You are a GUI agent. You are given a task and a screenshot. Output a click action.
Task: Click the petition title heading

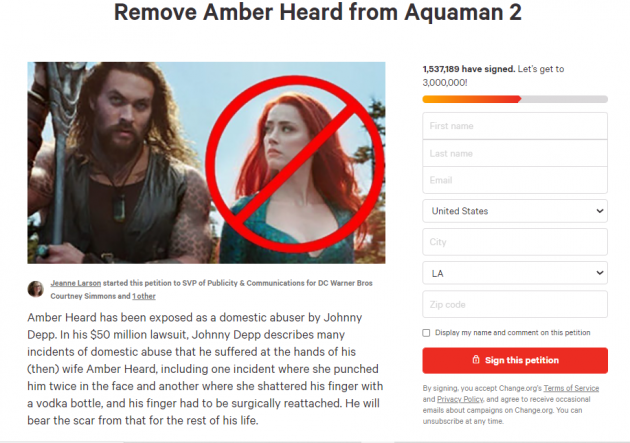click(318, 12)
